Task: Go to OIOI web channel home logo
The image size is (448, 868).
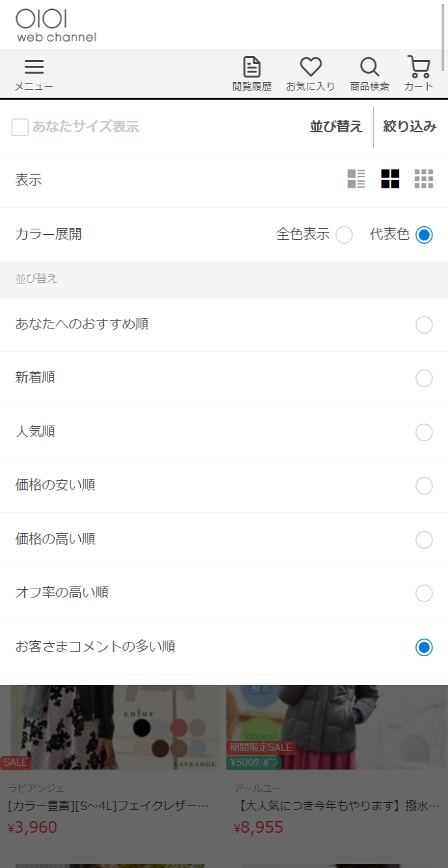Action: pos(56,26)
